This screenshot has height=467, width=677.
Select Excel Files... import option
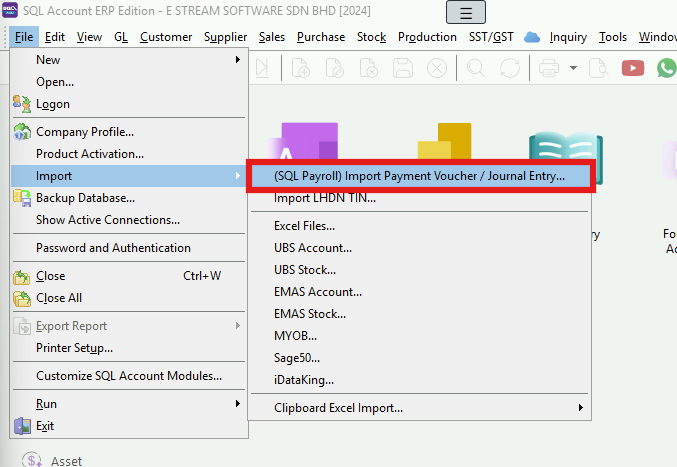coord(420,226)
